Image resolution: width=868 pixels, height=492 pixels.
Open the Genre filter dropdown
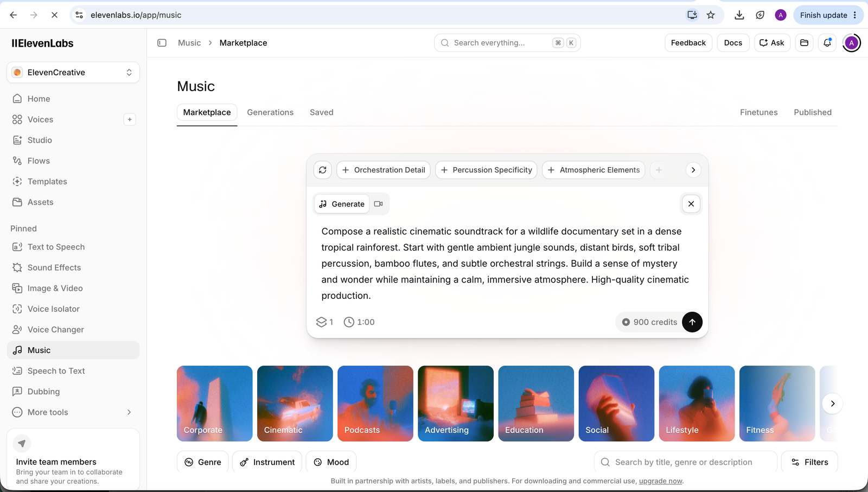(203, 462)
